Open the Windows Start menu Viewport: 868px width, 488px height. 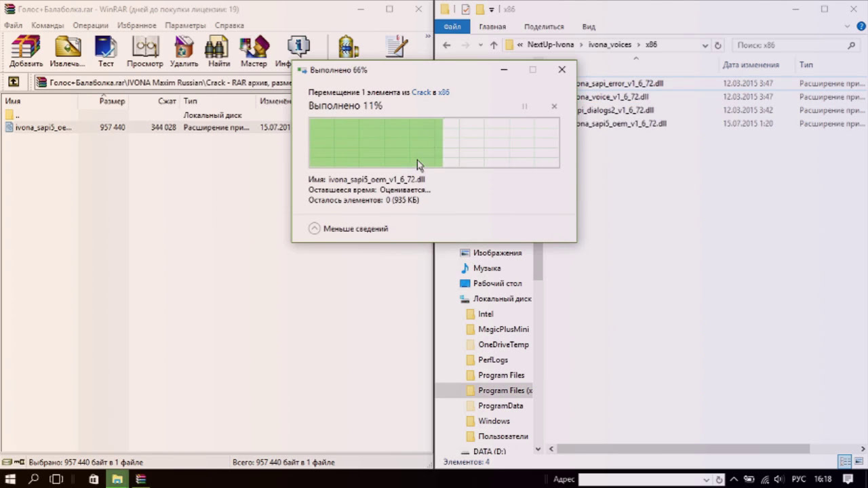(x=12, y=479)
